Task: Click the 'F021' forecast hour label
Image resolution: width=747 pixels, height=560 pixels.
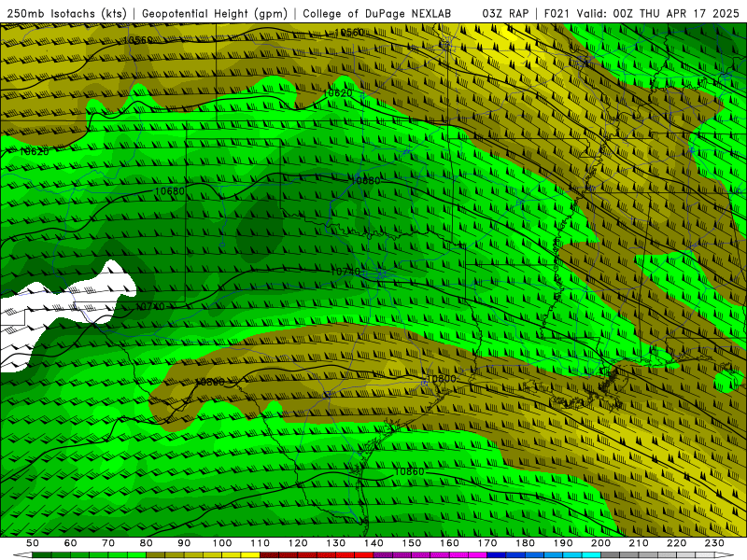Action: 557,13
